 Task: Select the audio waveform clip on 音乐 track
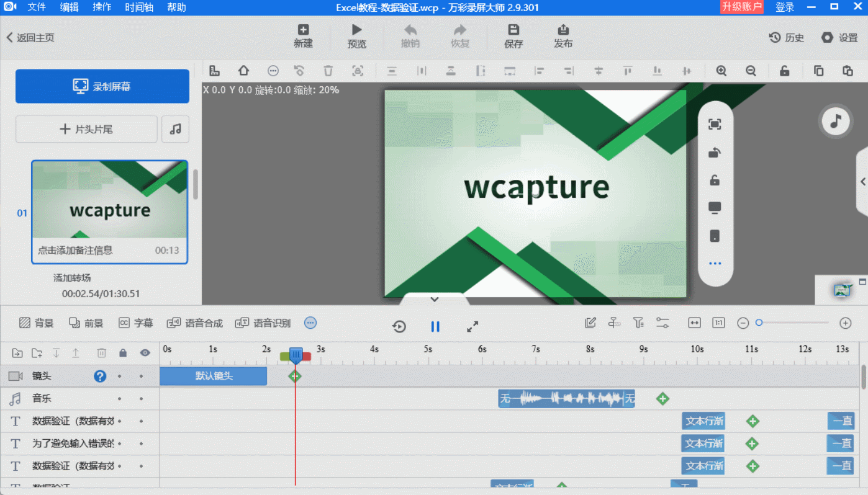566,399
